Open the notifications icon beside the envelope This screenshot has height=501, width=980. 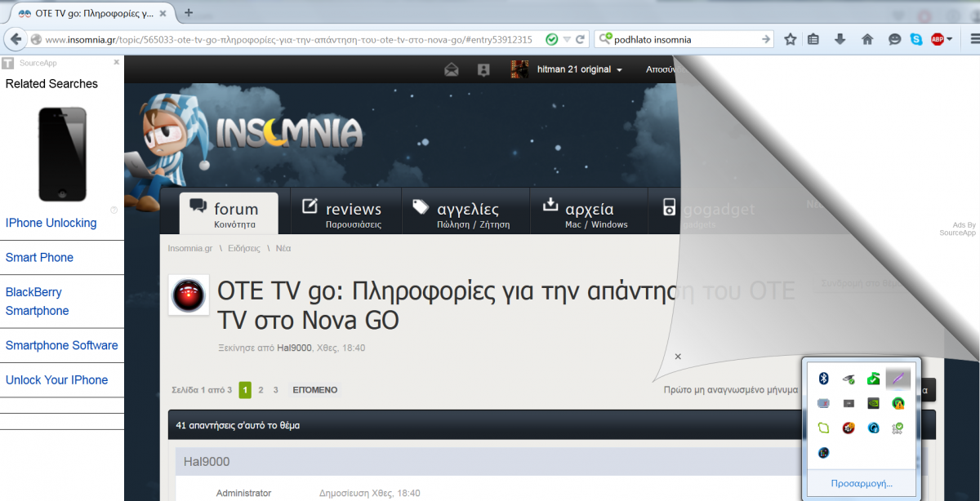pos(483,69)
